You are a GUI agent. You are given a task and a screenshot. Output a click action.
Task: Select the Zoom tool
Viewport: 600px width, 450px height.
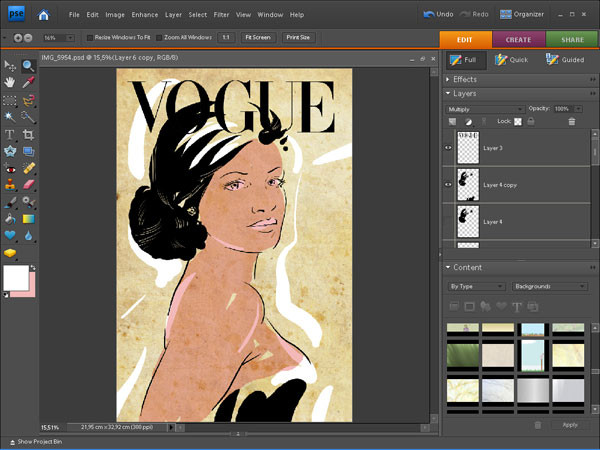(28, 66)
